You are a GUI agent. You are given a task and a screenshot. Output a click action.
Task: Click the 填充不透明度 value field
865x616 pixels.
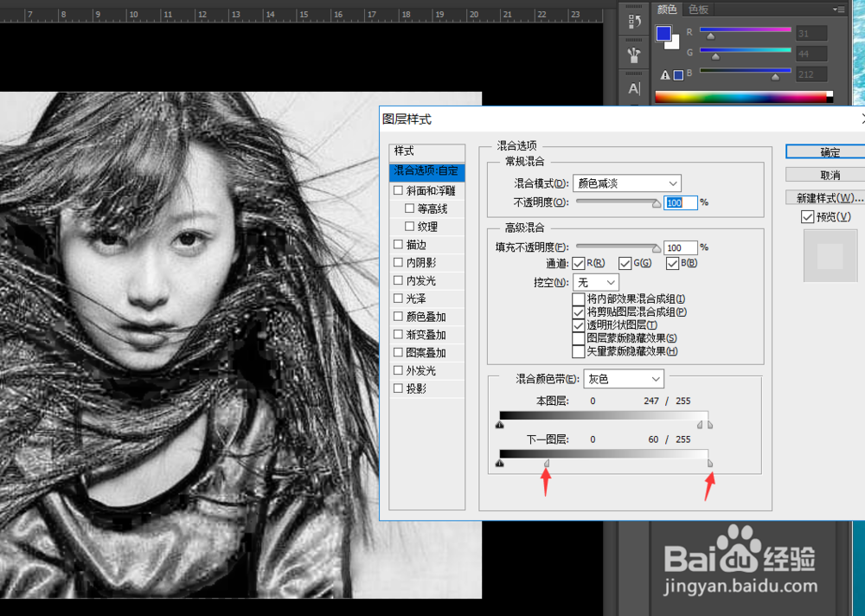click(680, 247)
